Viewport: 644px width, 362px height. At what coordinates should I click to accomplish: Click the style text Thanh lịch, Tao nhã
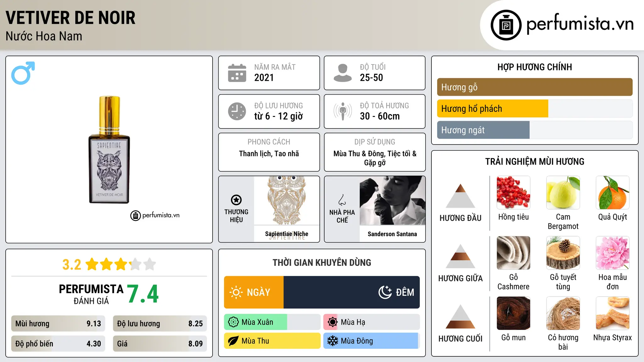tap(269, 154)
